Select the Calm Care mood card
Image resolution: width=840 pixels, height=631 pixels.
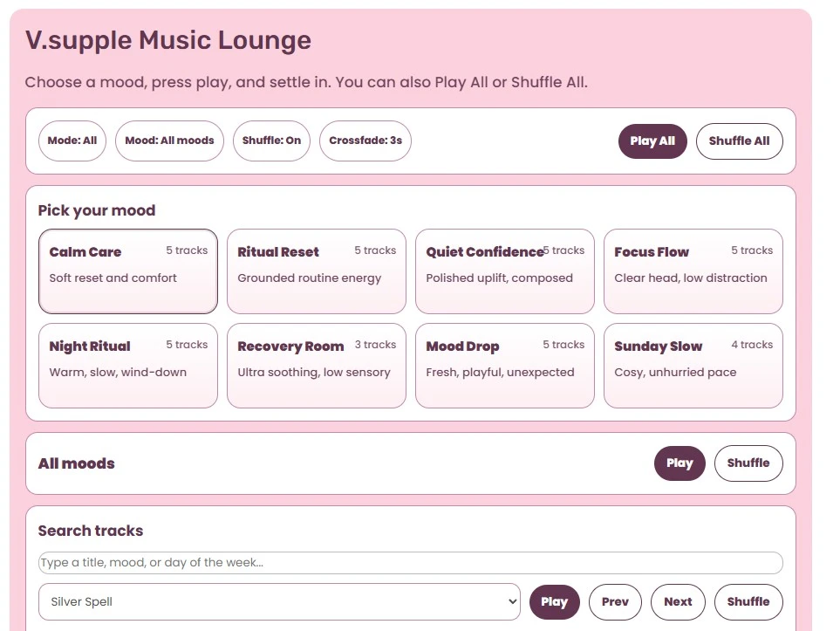128,271
